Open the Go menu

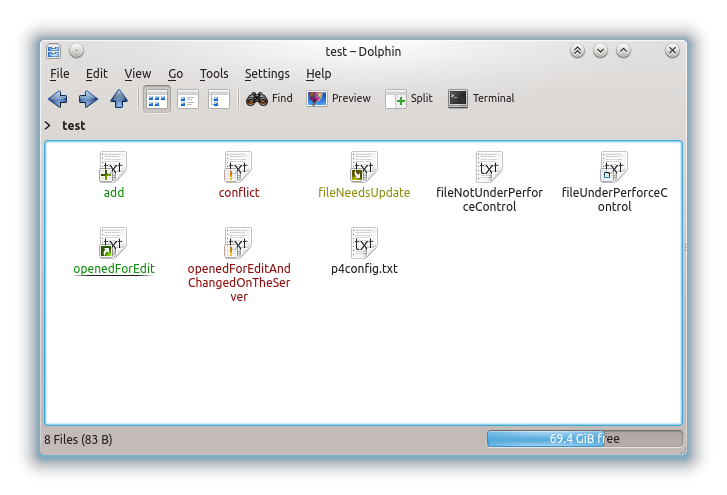pos(175,74)
